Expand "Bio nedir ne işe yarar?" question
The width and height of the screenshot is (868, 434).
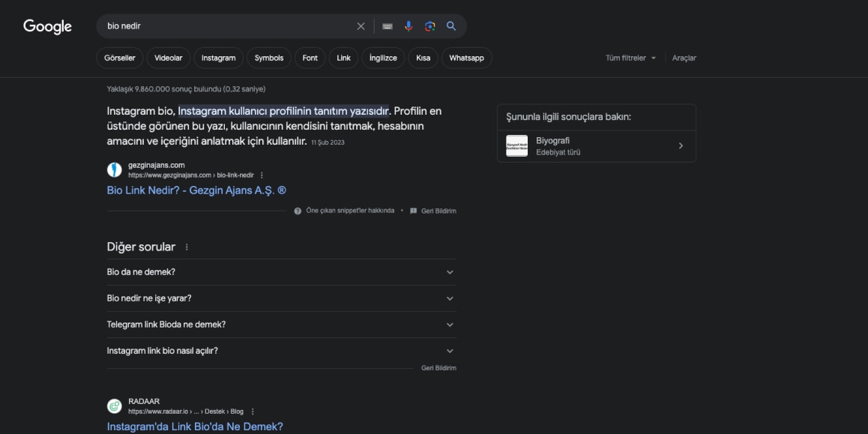click(281, 298)
